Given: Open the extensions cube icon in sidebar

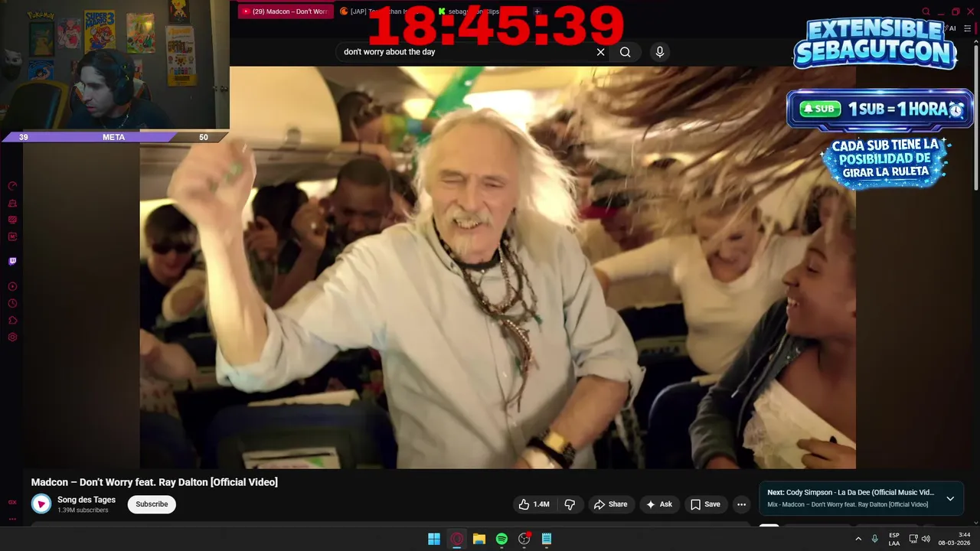Looking at the screenshot, I should [x=12, y=320].
